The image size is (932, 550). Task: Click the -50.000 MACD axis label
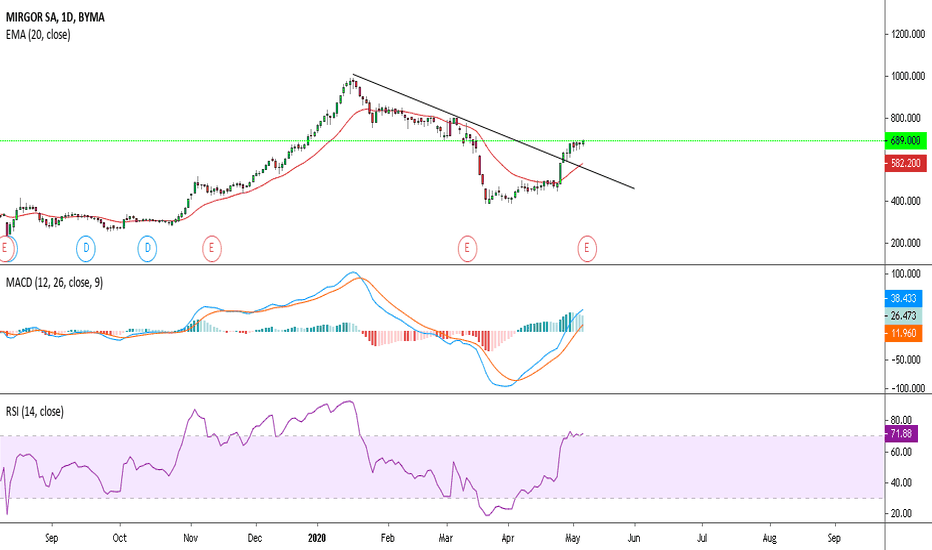(x=906, y=360)
